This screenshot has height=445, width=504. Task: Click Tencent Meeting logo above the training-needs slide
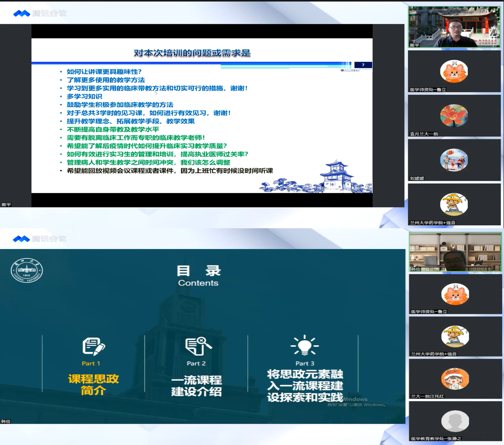[x=40, y=13]
